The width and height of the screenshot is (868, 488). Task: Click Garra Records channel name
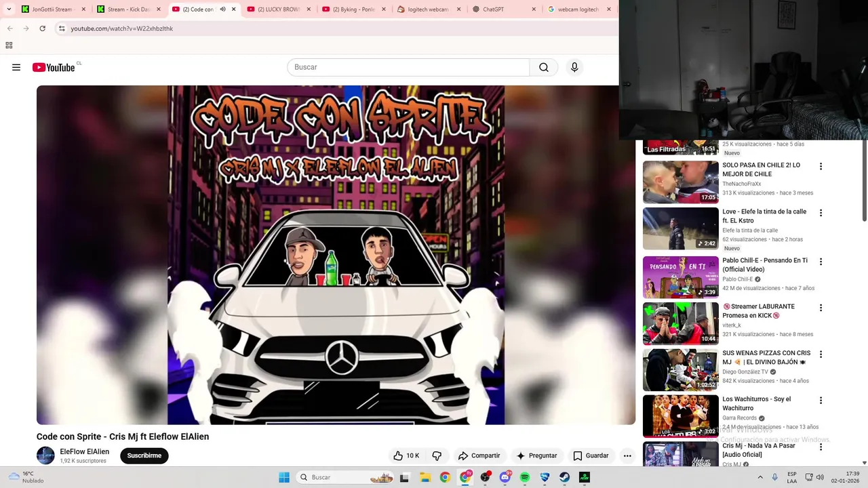739,418
